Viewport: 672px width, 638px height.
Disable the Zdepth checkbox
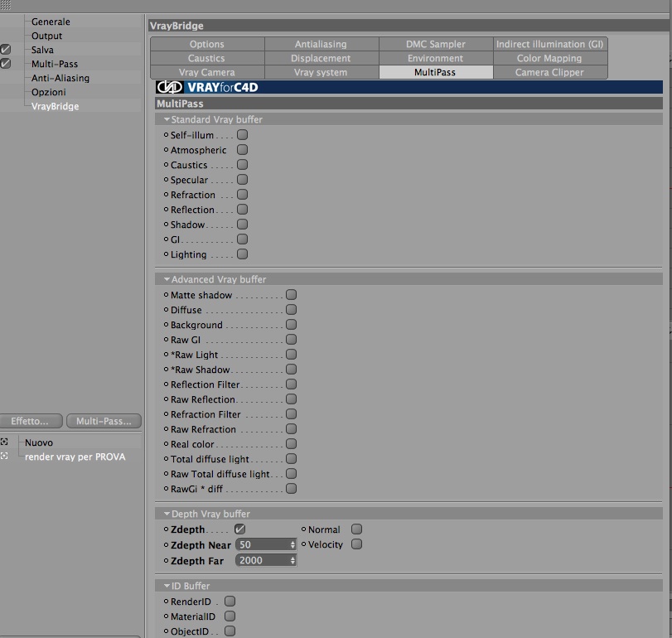pos(240,529)
